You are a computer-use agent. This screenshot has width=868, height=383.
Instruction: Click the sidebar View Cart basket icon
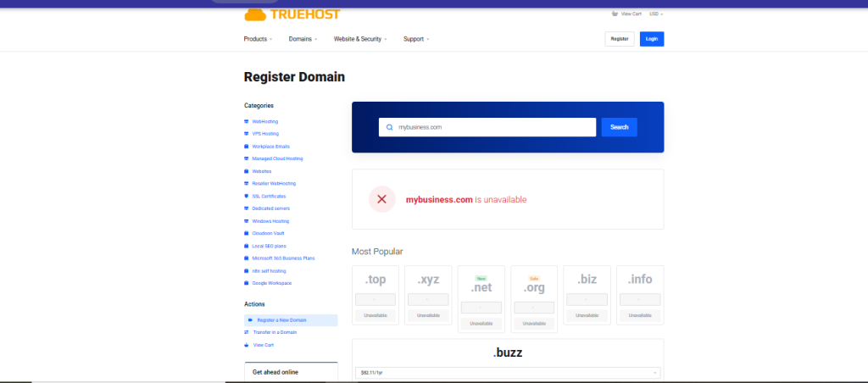point(247,346)
